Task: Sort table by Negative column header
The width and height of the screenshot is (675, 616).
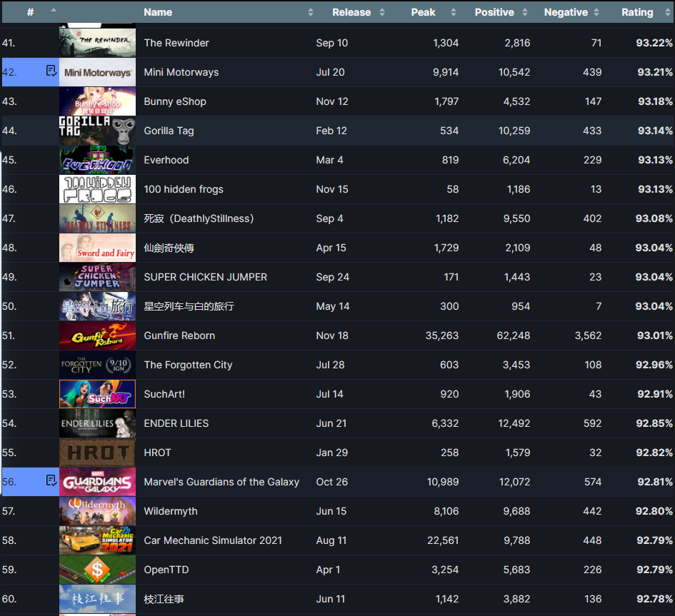Action: (x=566, y=12)
